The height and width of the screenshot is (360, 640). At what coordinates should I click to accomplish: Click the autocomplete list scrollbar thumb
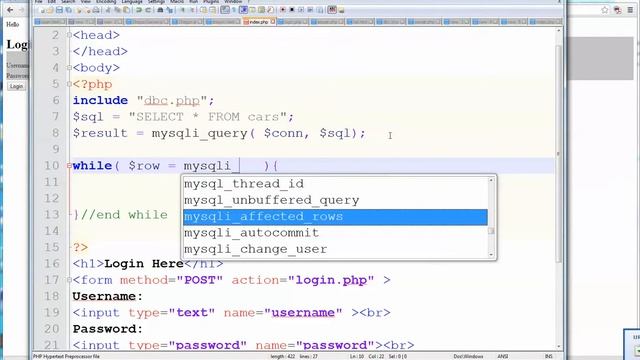(x=491, y=231)
